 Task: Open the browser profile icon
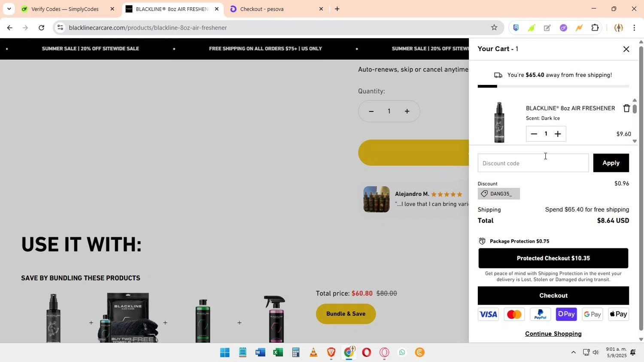tap(618, 28)
